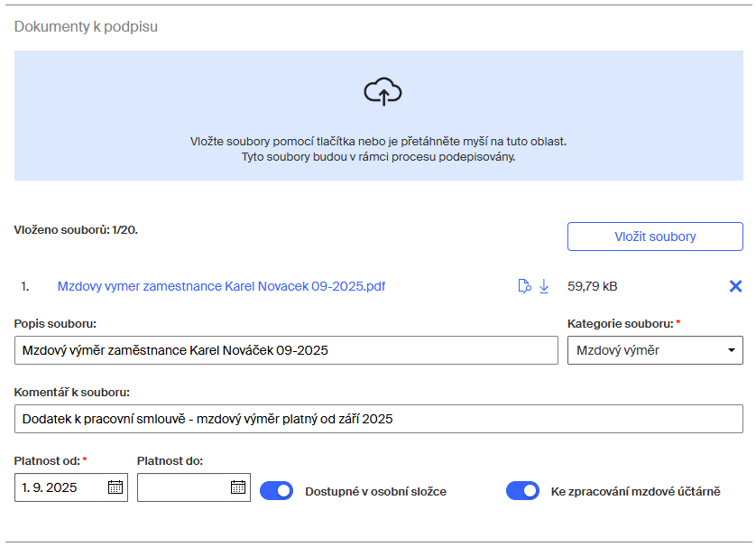
Task: Click the Ke zpracování mzdové účtárně label
Action: pyautogui.click(x=635, y=492)
